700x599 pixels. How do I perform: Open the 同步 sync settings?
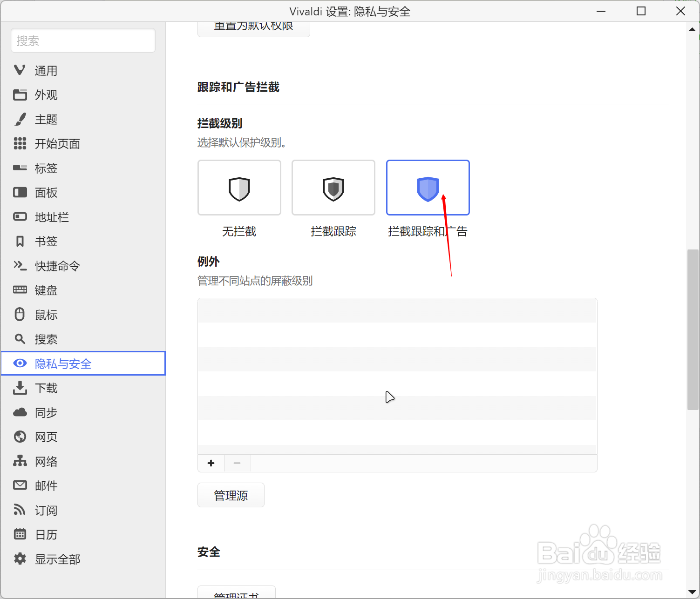(46, 412)
